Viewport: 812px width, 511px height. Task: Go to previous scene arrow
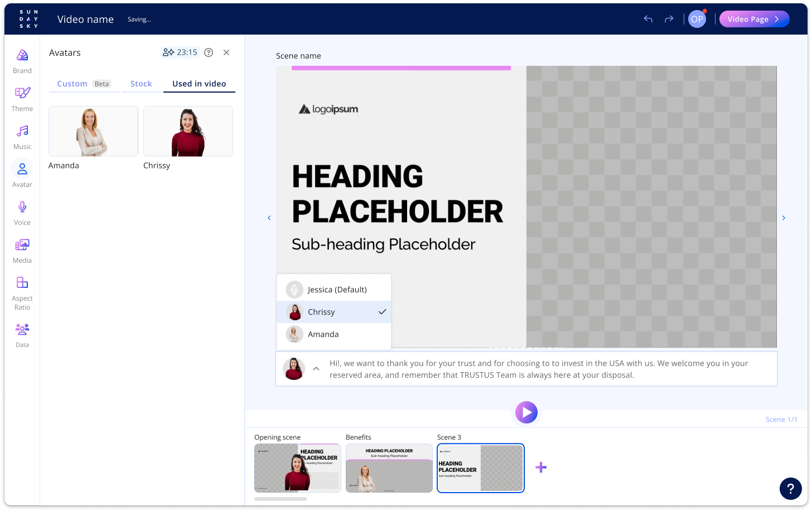click(269, 218)
